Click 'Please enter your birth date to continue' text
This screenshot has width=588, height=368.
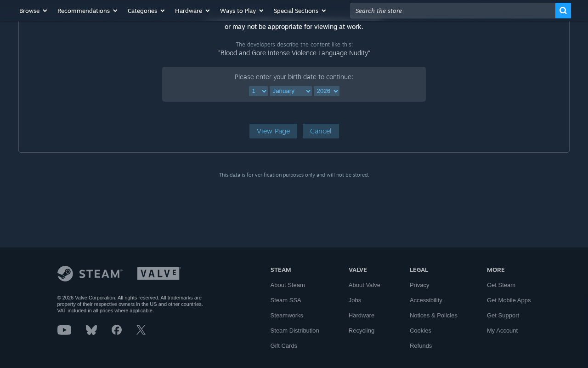294,77
